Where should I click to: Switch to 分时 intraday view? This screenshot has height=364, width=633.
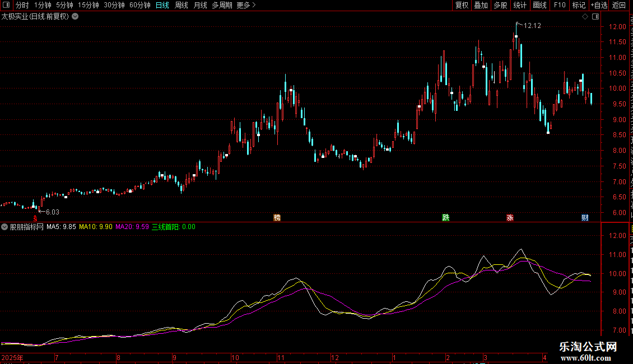pyautogui.click(x=22, y=5)
